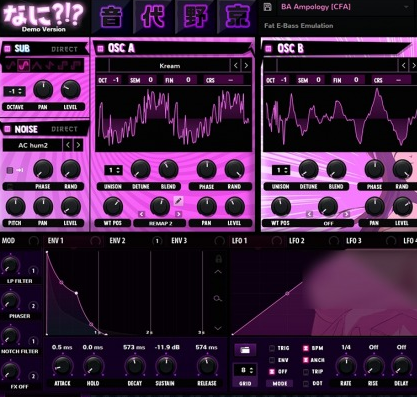Click the envelope lock icon
This screenshot has height=397, width=417.
coord(218,259)
